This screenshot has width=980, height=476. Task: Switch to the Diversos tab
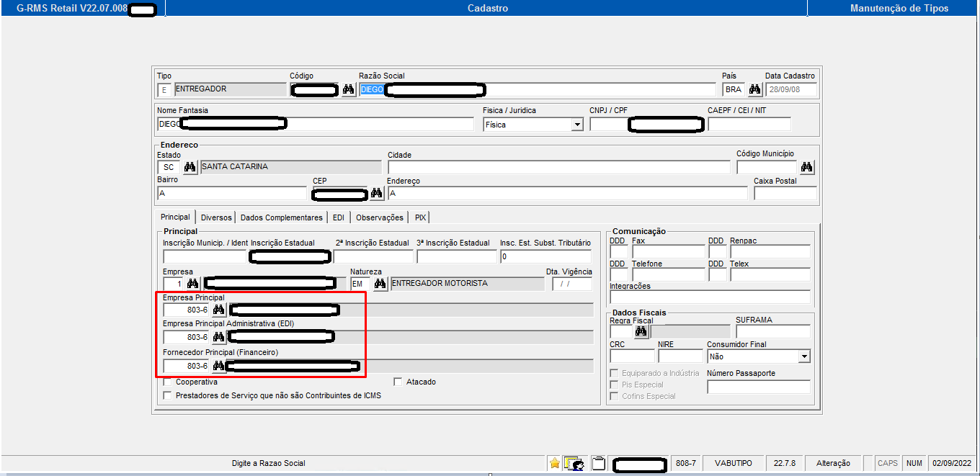click(216, 217)
